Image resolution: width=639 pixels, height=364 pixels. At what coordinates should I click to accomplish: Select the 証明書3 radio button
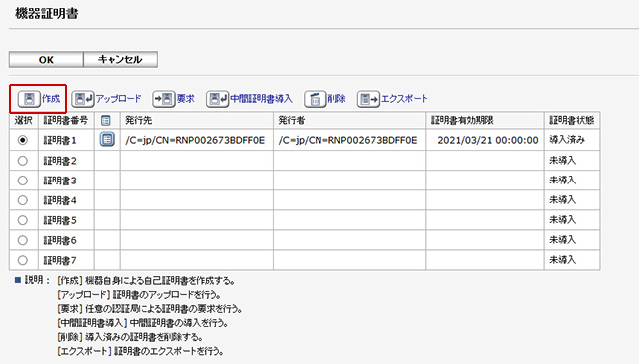[23, 181]
